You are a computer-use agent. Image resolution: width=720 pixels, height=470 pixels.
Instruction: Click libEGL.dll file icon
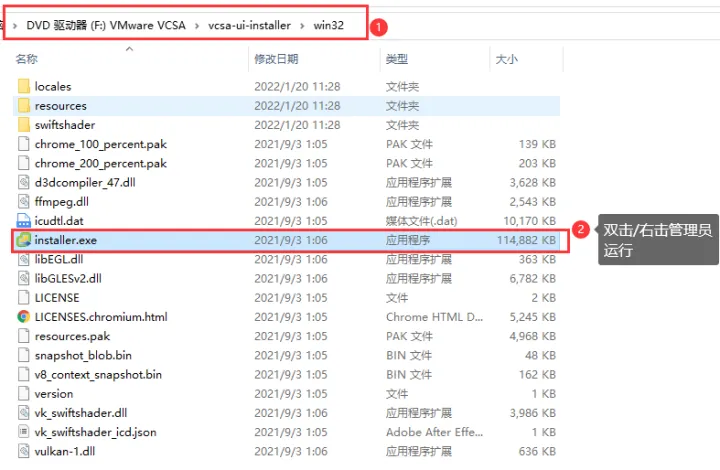click(23, 259)
